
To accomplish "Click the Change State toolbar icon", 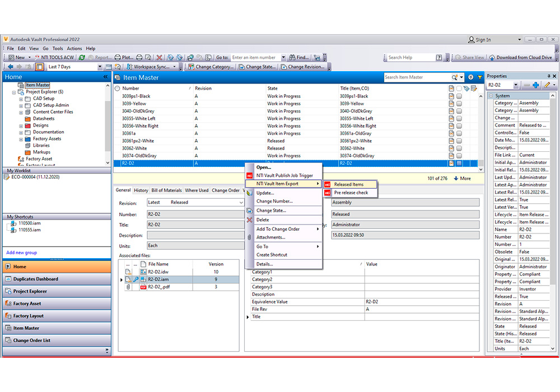I will (242, 67).
